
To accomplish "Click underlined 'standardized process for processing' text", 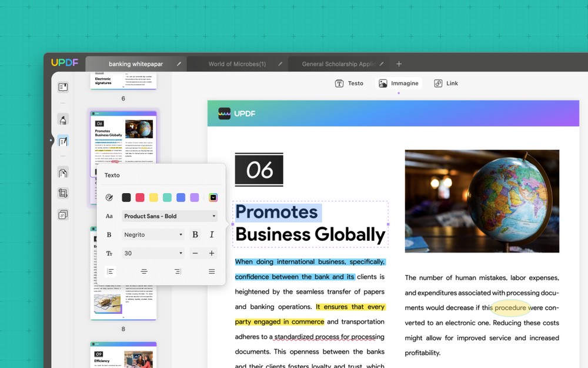I will [329, 337].
